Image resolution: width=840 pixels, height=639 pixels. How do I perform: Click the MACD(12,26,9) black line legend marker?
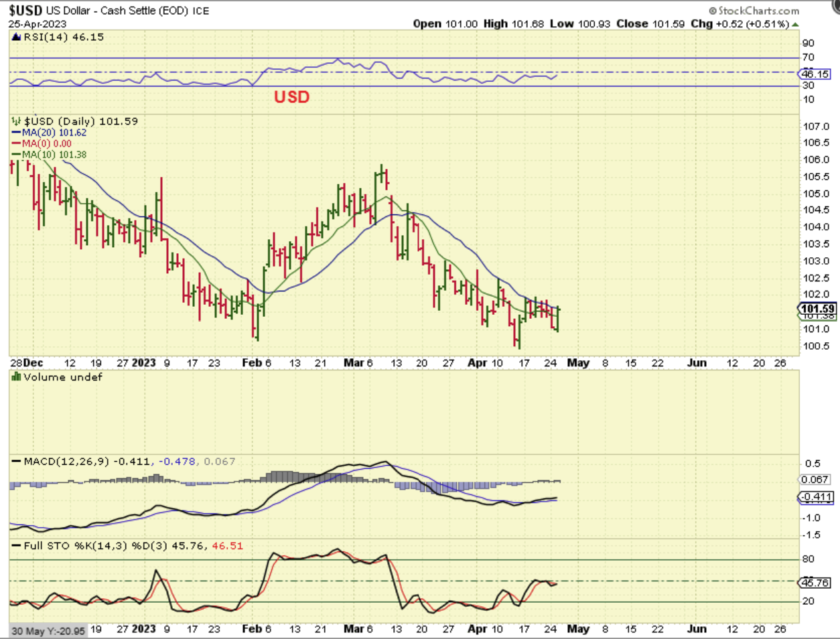point(16,461)
